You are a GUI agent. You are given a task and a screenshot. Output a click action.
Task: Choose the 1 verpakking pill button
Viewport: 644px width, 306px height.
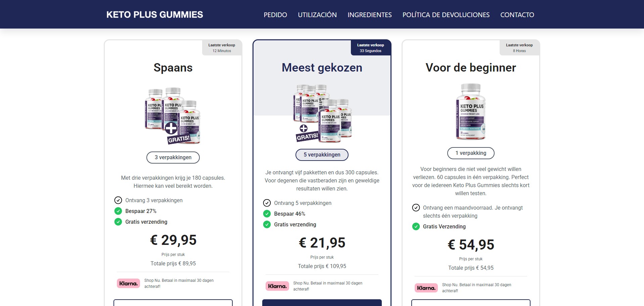(x=471, y=153)
